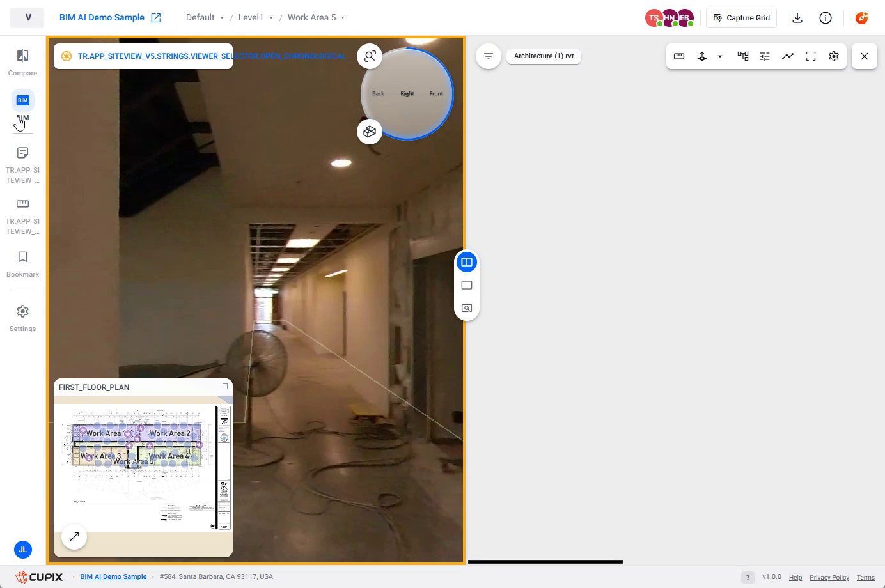Toggle fullscreen in BIM toolbar
885x588 pixels.
point(811,56)
